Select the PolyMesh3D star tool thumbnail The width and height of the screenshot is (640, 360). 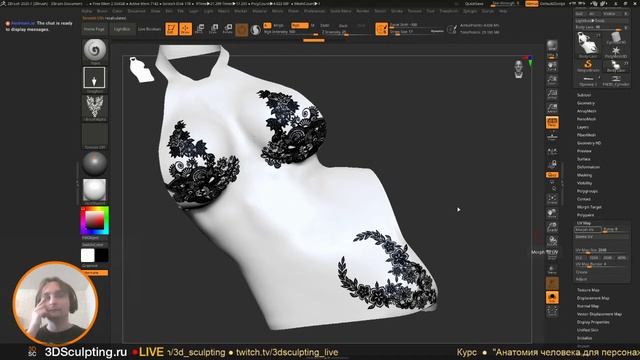(x=616, y=51)
